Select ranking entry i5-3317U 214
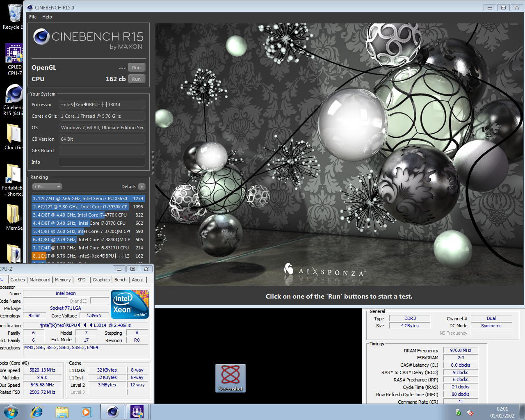 click(88, 248)
